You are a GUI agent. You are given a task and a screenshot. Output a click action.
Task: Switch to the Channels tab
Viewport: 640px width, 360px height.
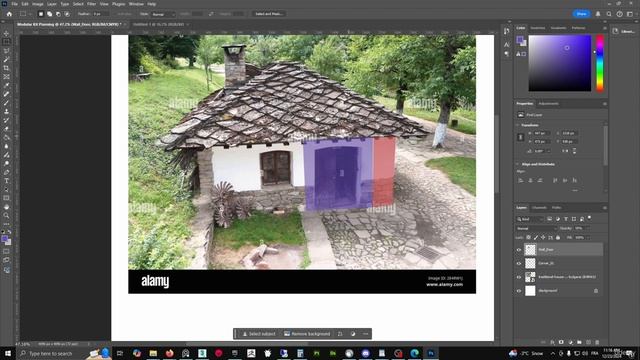point(539,208)
